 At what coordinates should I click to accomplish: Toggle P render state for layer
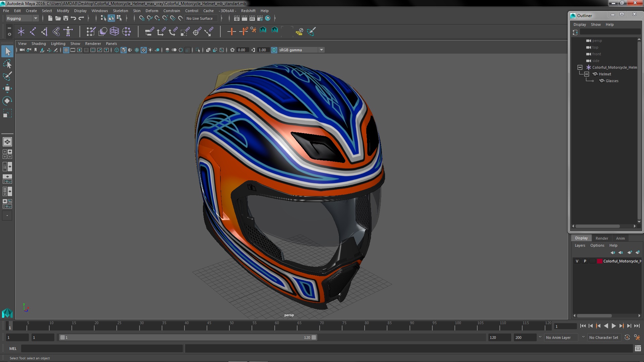tap(585, 261)
